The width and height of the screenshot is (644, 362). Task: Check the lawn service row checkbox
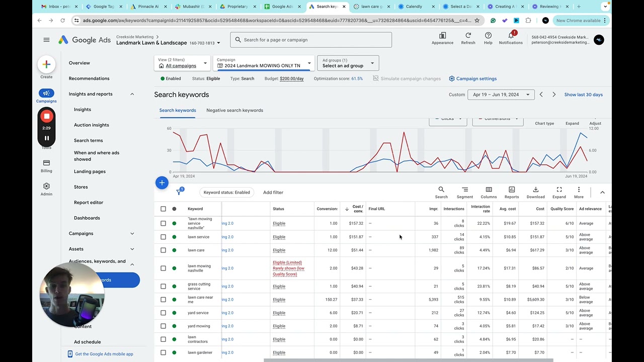[x=163, y=237]
